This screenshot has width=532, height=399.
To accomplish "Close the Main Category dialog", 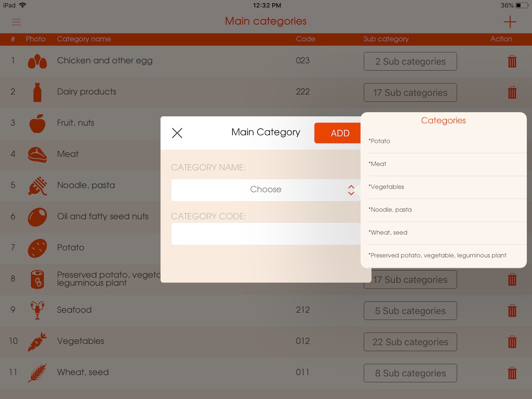I will pyautogui.click(x=177, y=133).
